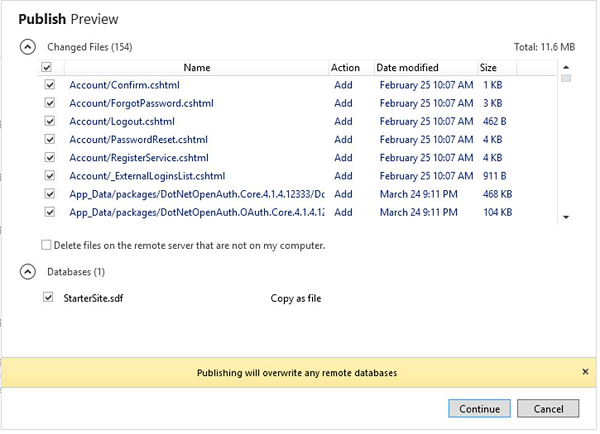
Task: Uncheck Account/RegisterService.cshtml file
Action: tap(50, 158)
